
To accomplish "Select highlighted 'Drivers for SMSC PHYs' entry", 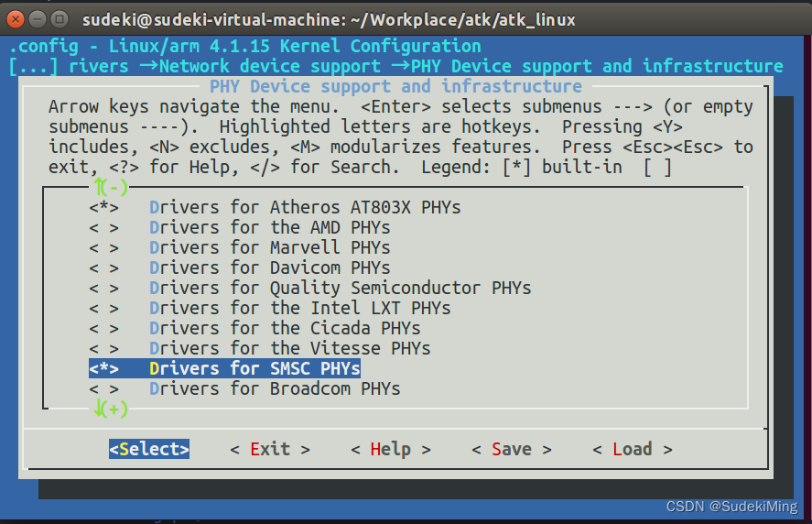I will [x=225, y=368].
